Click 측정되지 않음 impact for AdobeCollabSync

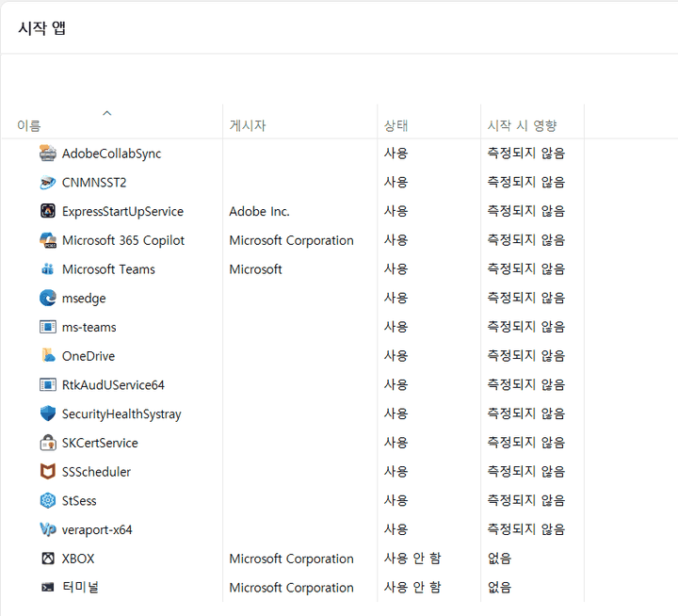[526, 154]
